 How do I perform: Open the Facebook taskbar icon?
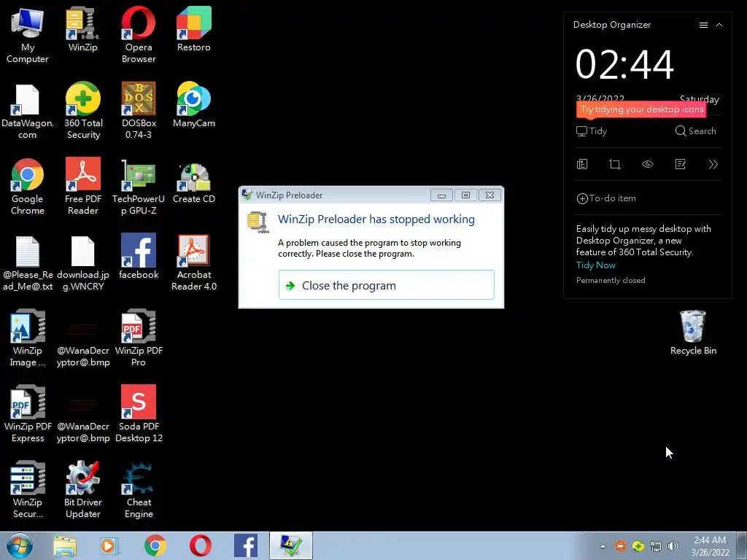[x=246, y=546]
